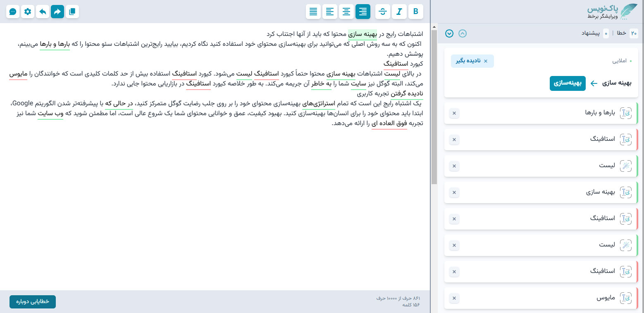Click the نادیده بگیر ignore button

(472, 61)
